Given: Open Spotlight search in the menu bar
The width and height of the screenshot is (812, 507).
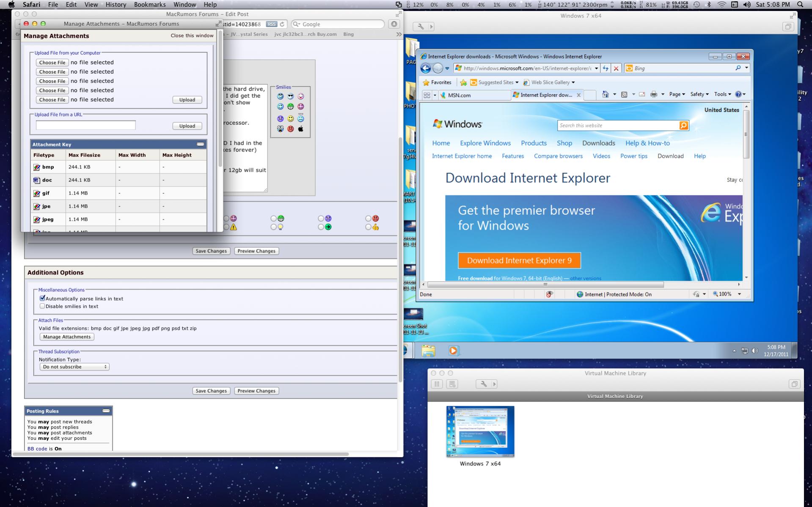Looking at the screenshot, I should (x=800, y=5).
